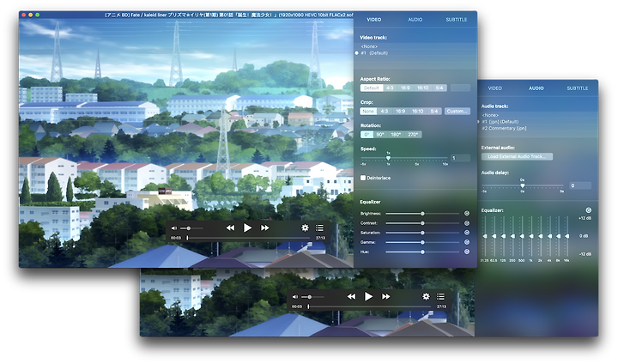
Task: Set Crop to None
Action: [368, 112]
